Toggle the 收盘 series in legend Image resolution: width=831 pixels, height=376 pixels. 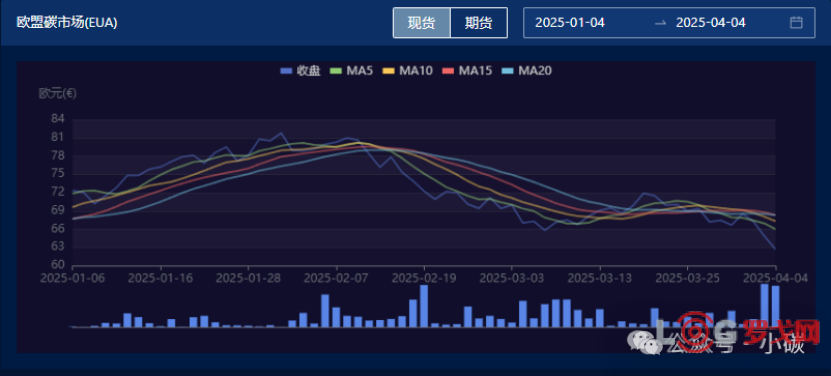[300, 71]
